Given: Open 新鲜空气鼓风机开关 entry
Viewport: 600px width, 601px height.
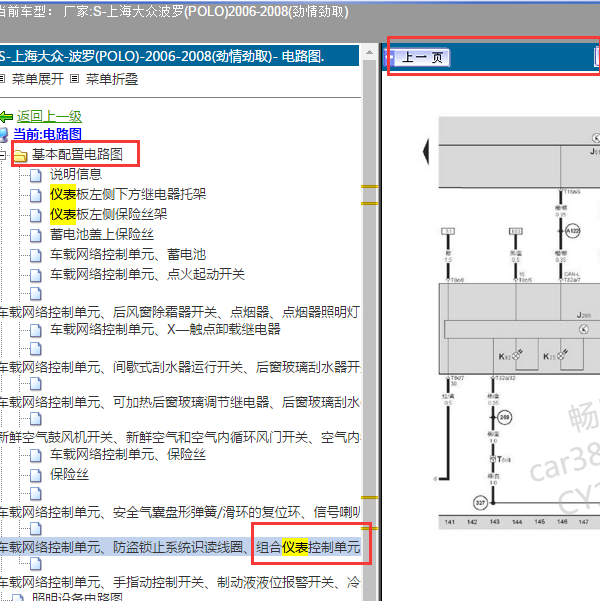Looking at the screenshot, I should tap(179, 437).
